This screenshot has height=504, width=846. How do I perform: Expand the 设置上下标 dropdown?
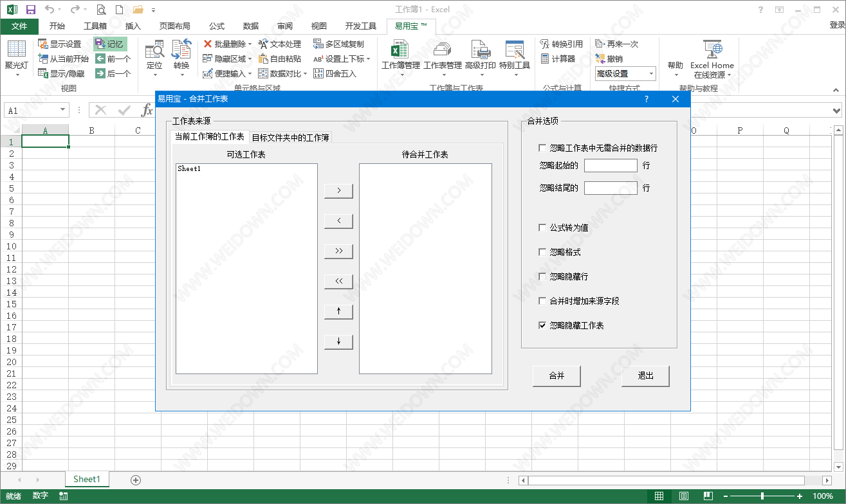click(x=369, y=59)
